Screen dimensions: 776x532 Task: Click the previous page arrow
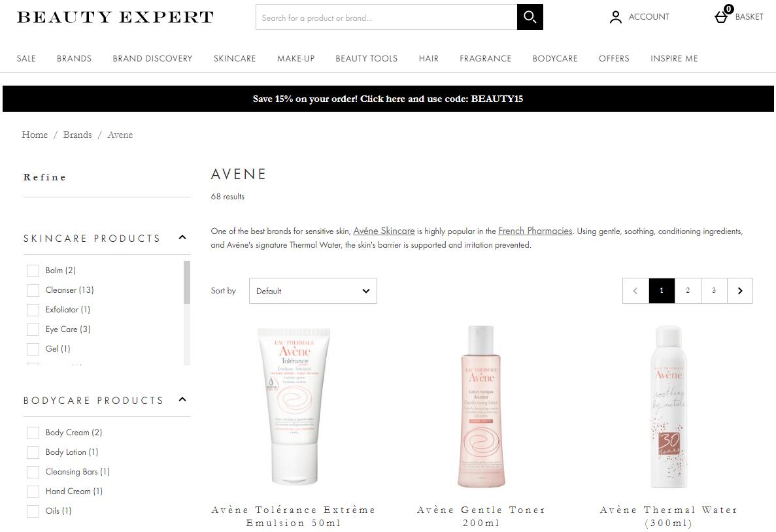pyautogui.click(x=635, y=290)
